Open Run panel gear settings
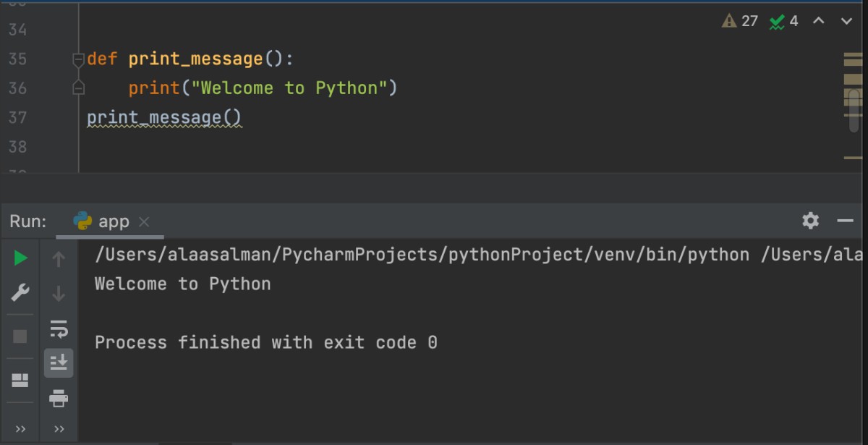 coord(811,221)
